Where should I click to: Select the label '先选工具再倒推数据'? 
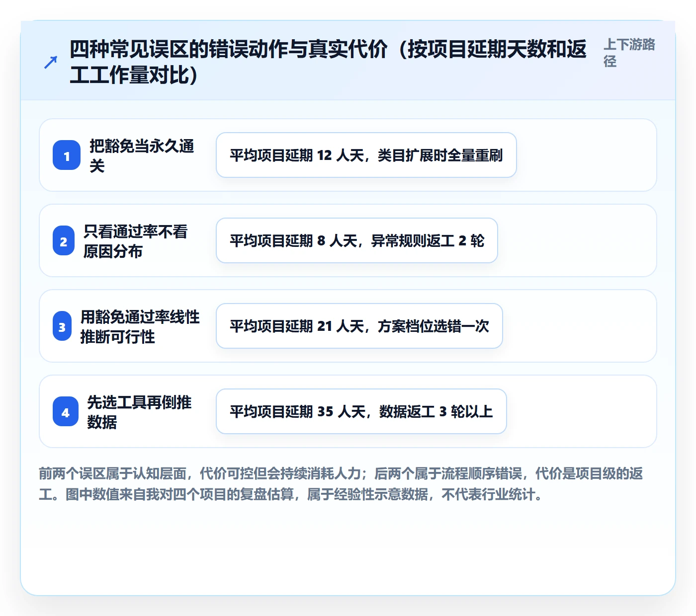point(139,412)
